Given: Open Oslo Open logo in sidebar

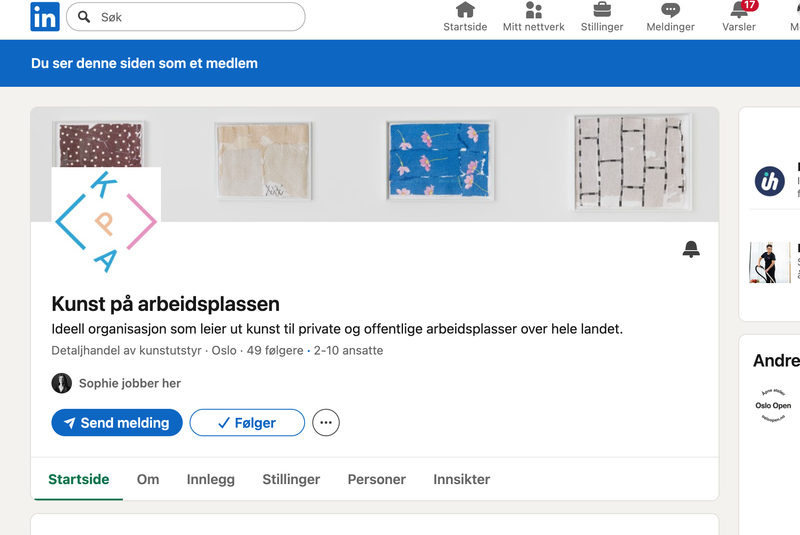Looking at the screenshot, I should pos(773,405).
